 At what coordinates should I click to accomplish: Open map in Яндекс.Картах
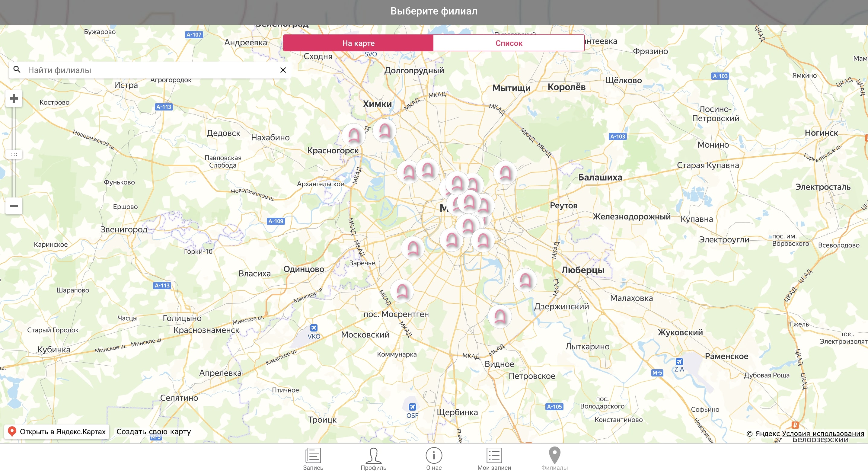(57, 431)
